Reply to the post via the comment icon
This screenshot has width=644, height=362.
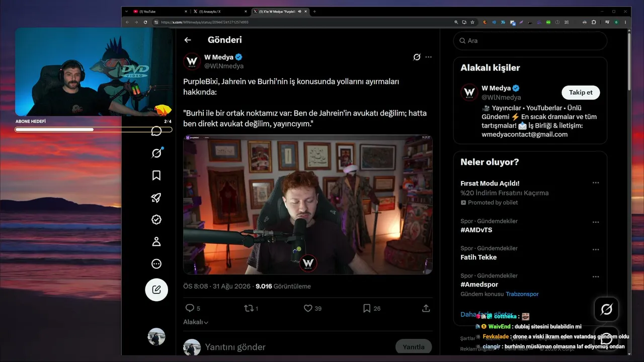pos(190,308)
